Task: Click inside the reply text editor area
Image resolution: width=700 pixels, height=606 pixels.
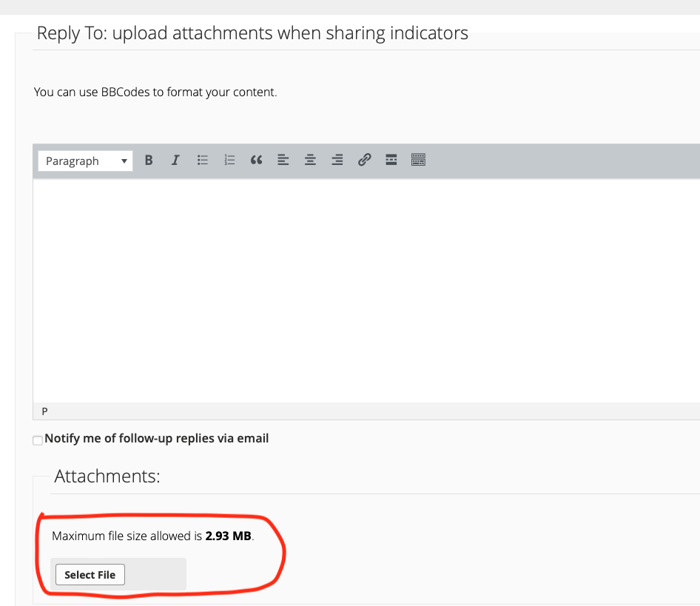Action: click(366, 289)
